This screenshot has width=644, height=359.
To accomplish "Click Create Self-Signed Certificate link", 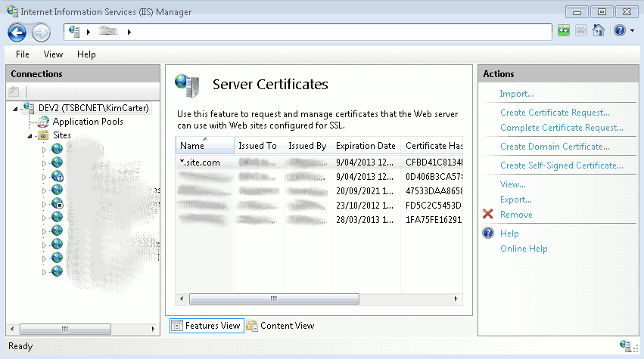I will click(562, 166).
